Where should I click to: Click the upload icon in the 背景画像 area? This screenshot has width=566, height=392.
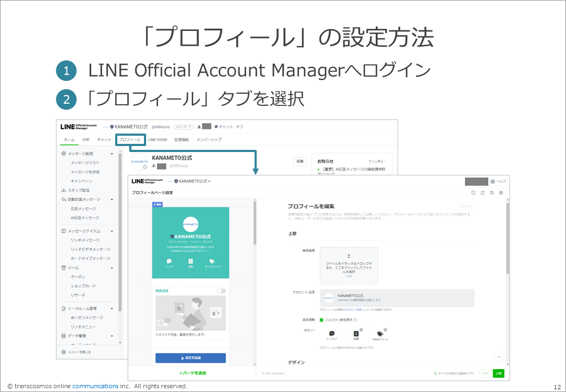click(x=349, y=255)
